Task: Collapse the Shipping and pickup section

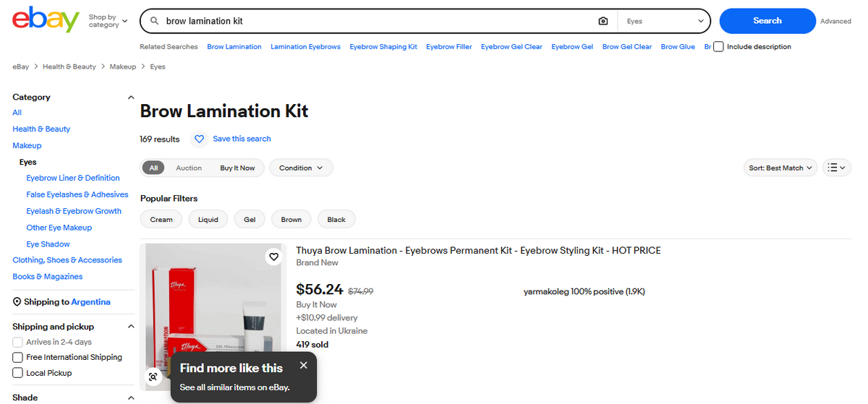Action: 131,327
